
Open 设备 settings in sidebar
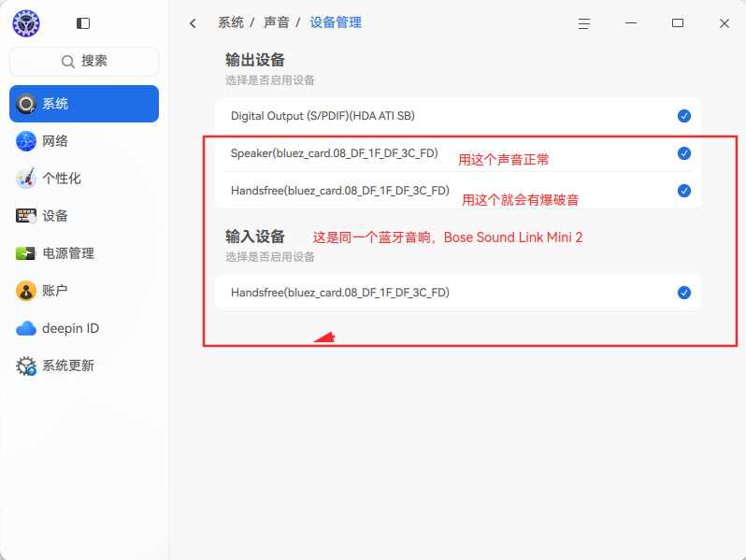click(84, 216)
